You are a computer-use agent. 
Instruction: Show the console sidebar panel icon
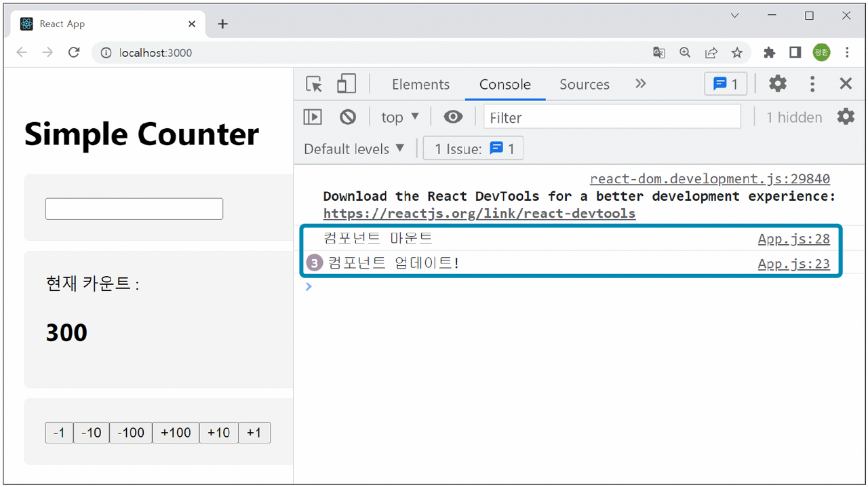pyautogui.click(x=313, y=117)
